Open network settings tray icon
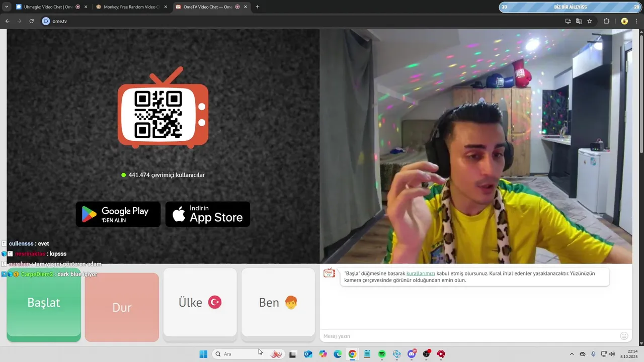This screenshot has height=362, width=644. [x=604, y=354]
